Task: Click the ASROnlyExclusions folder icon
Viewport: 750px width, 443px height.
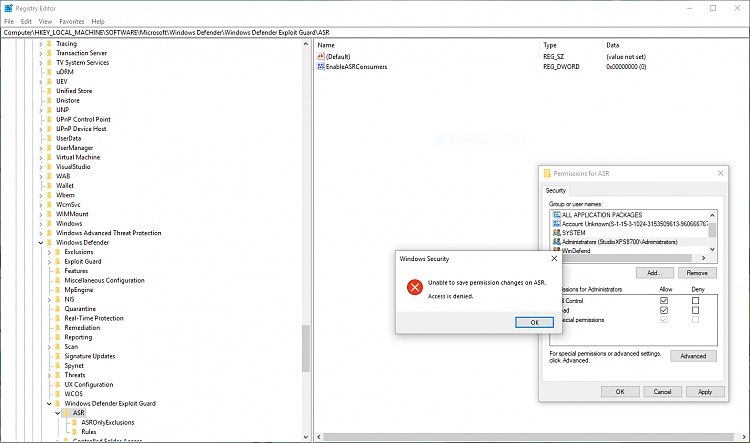Action: click(75, 422)
